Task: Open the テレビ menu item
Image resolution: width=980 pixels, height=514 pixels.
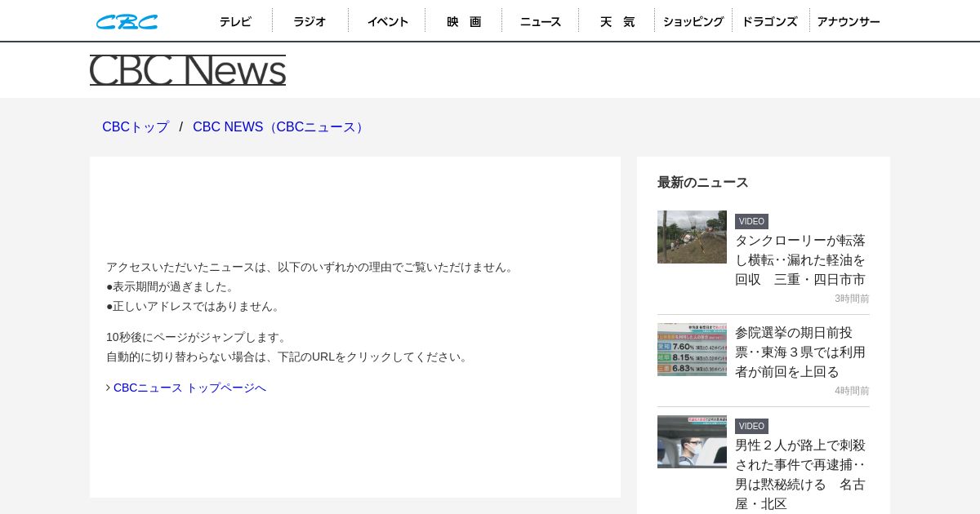Action: pos(234,22)
